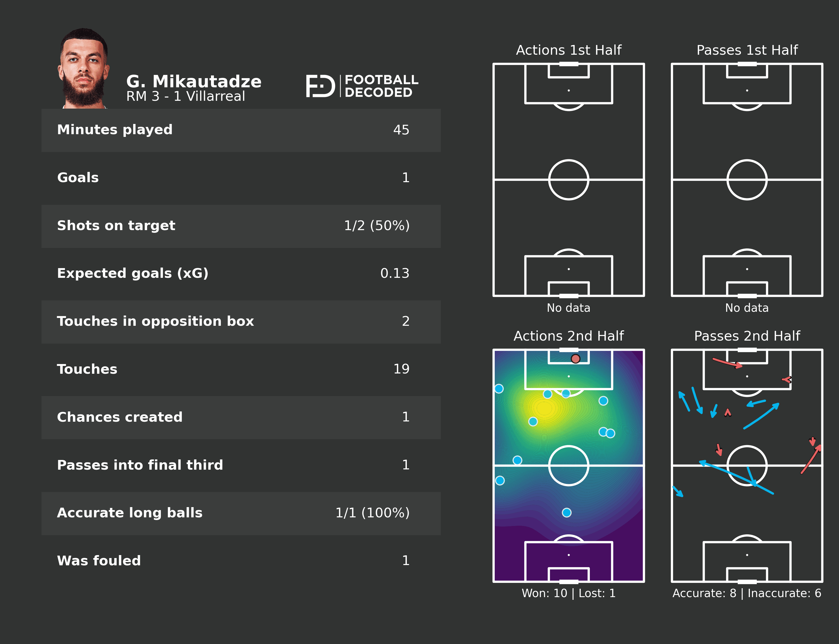Click the Won: 10 | Lost: 1 caption

568,593
